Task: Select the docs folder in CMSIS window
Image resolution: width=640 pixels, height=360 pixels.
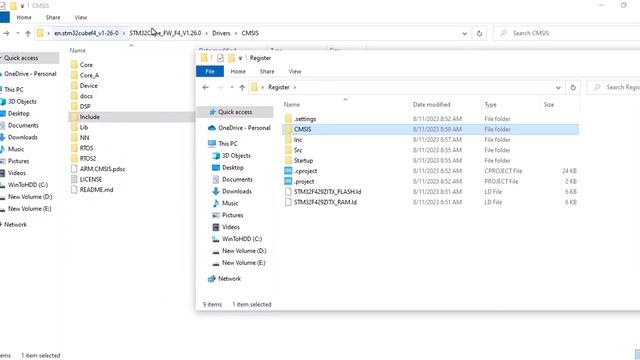Action: click(86, 96)
